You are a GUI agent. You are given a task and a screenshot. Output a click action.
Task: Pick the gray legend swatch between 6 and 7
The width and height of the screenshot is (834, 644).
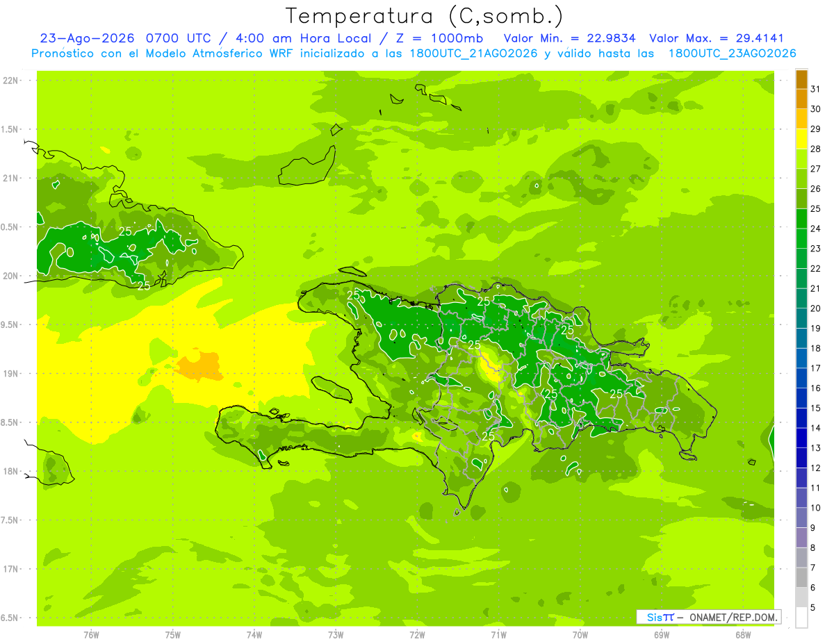(x=801, y=577)
